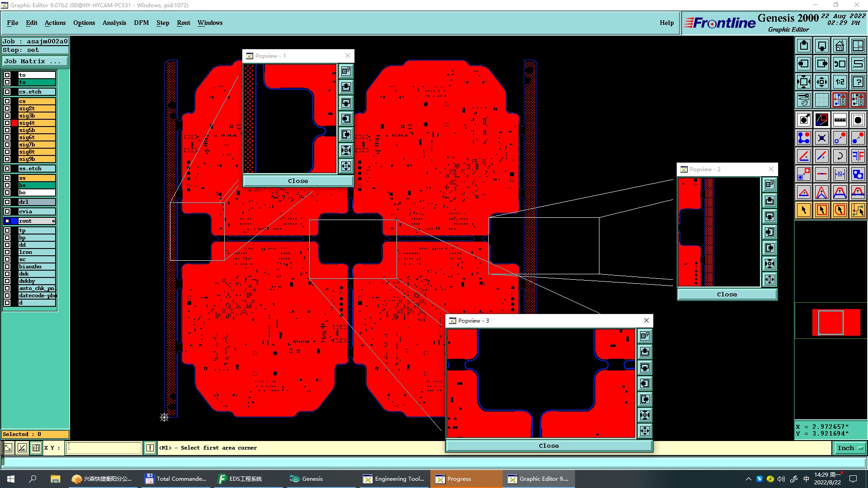
Task: Select the datecode-pb layer name
Action: coord(37,296)
